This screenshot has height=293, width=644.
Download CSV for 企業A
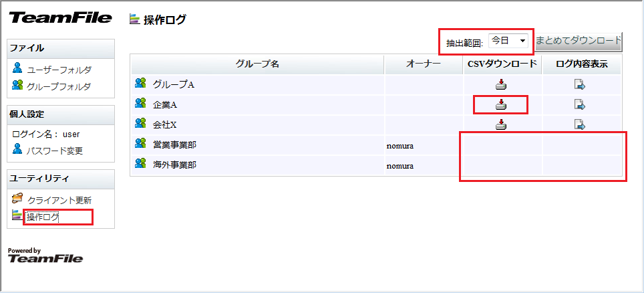(501, 104)
